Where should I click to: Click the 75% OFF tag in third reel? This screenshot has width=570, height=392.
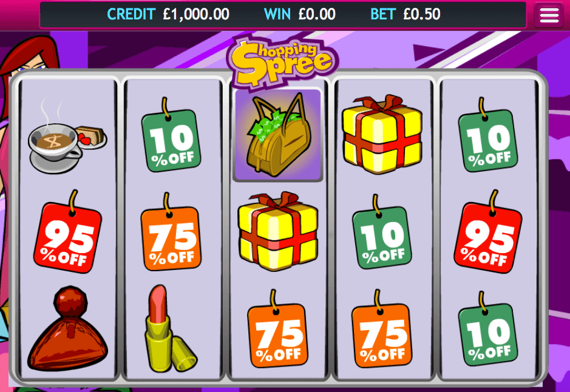pos(278,329)
